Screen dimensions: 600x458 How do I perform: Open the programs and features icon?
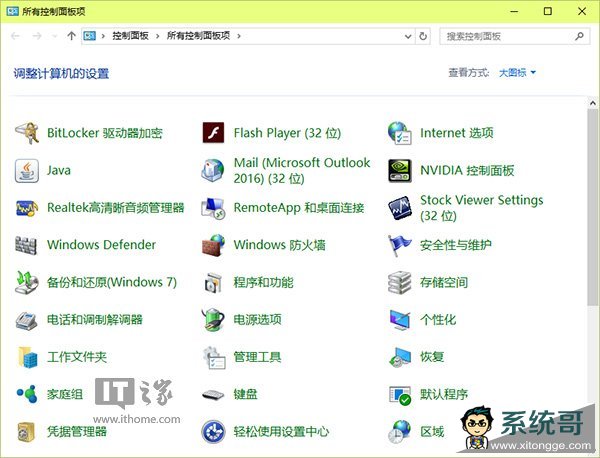[213, 282]
